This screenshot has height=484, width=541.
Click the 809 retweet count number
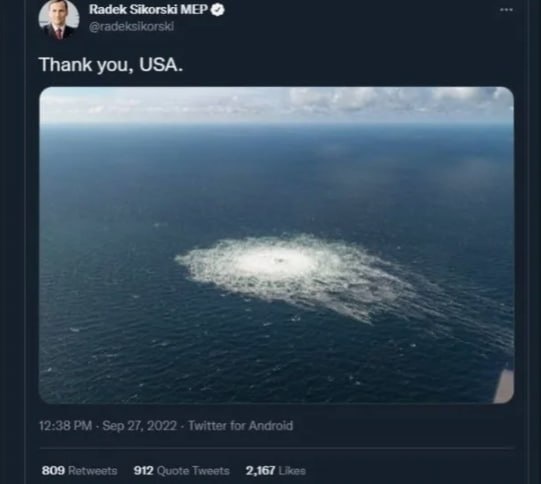tap(53, 471)
